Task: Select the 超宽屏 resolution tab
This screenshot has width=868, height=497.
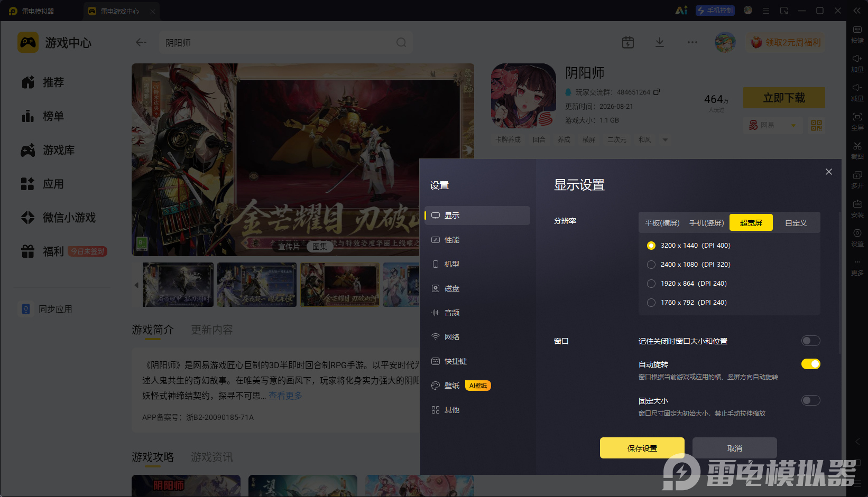Action: click(x=751, y=223)
